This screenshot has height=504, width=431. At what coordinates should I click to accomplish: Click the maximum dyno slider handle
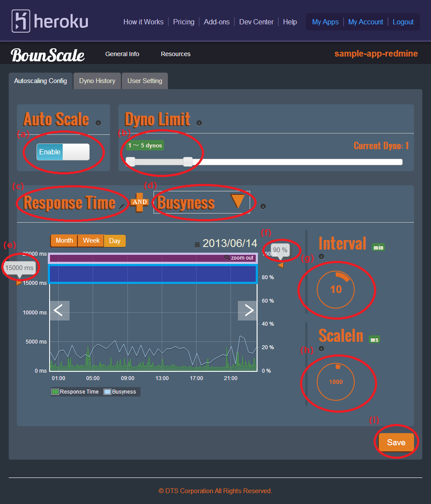(x=188, y=162)
